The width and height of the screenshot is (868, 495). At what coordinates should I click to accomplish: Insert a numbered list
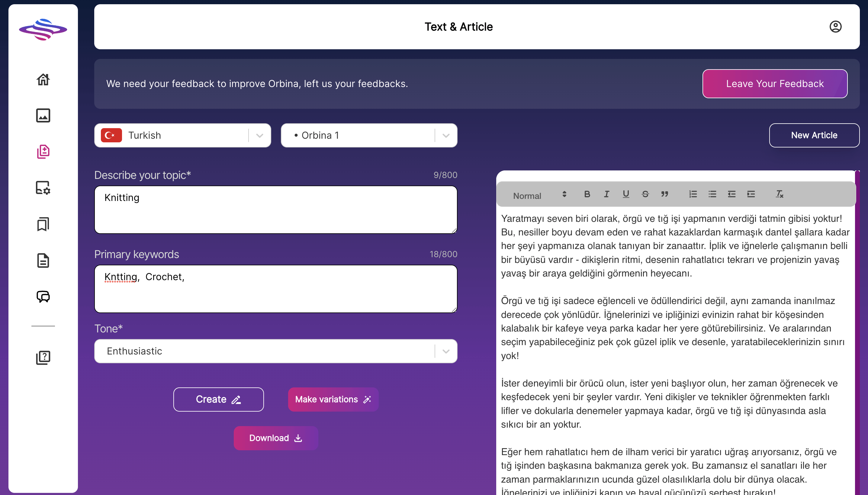693,194
